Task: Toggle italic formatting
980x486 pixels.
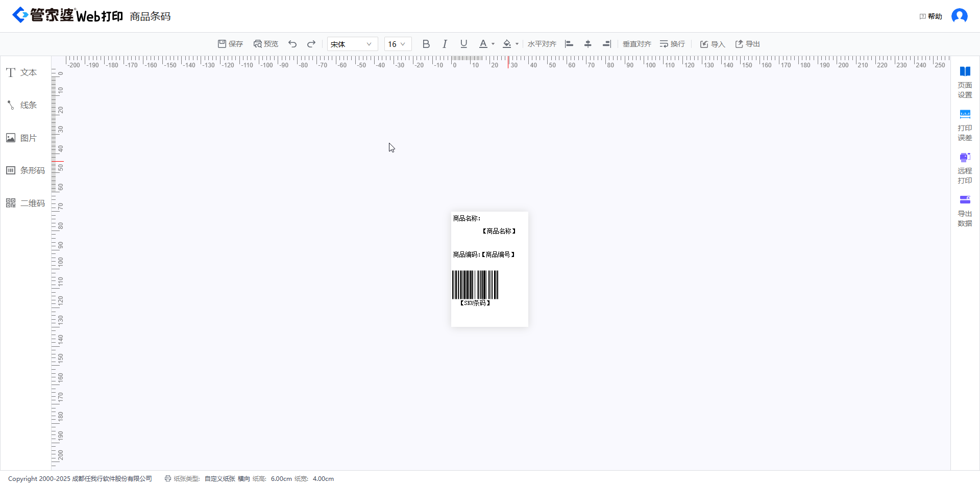Action: pos(445,44)
